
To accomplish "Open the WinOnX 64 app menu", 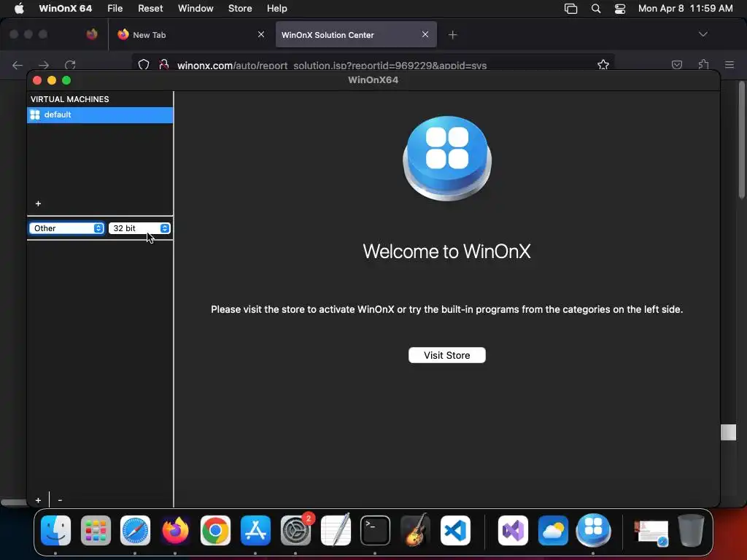I will tap(65, 9).
